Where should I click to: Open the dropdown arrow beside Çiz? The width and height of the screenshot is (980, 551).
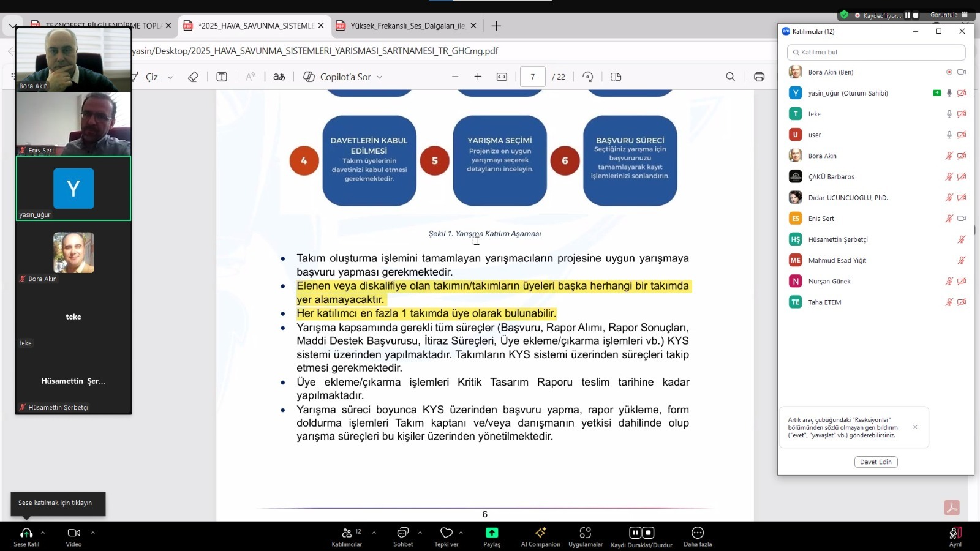[x=170, y=77]
